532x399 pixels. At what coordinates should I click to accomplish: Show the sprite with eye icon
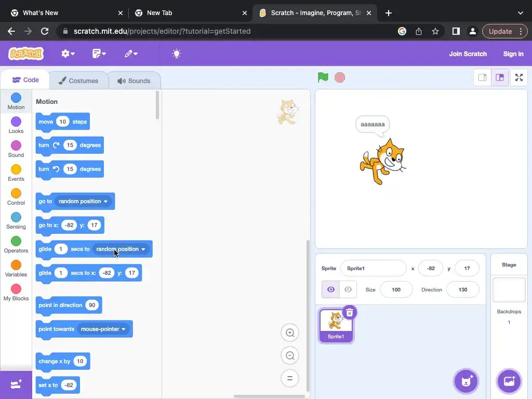[x=330, y=289]
